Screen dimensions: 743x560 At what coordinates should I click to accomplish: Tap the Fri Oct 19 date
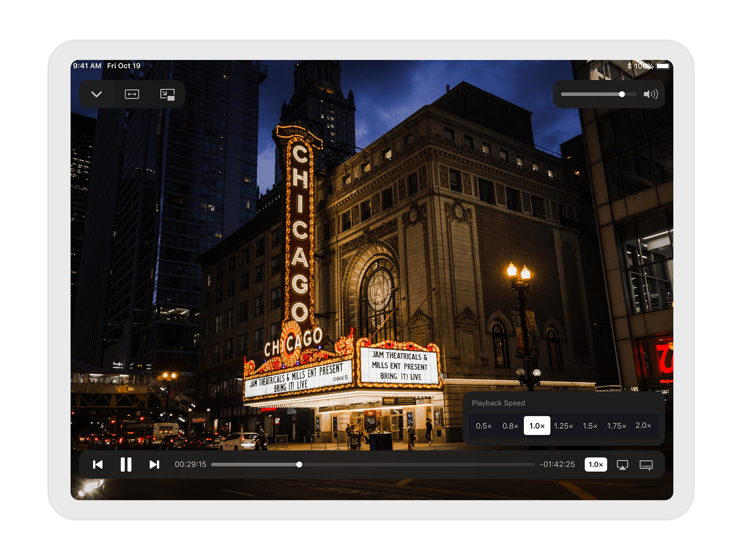click(124, 66)
